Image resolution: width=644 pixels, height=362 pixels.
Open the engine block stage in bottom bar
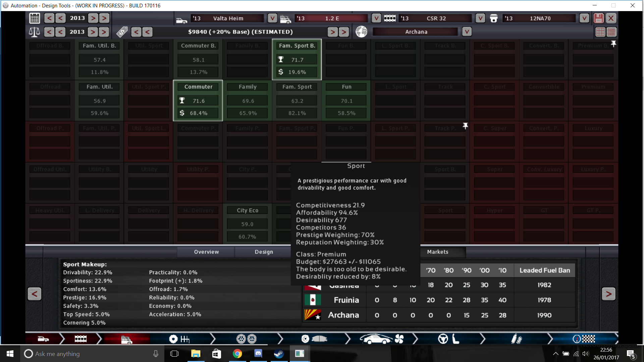point(80,339)
